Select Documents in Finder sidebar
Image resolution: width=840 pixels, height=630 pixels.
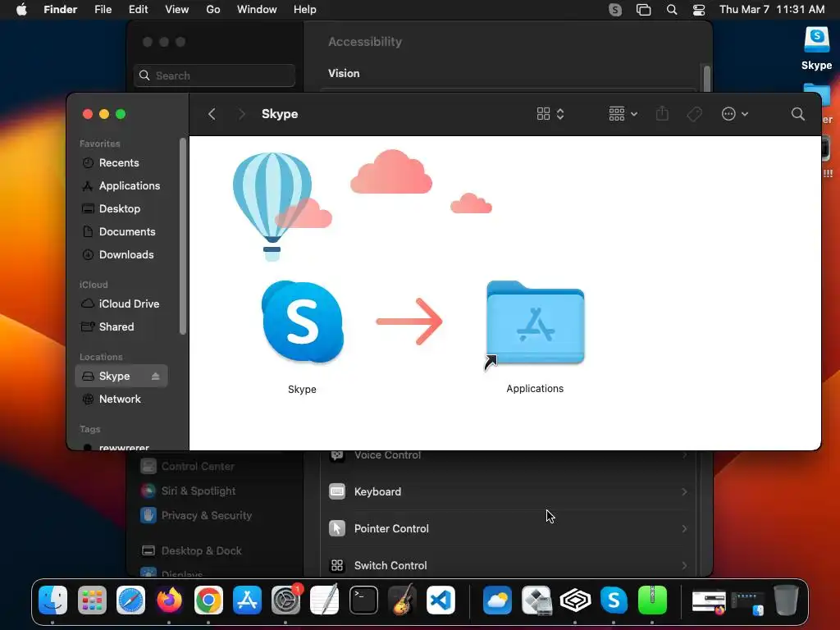[121, 232]
